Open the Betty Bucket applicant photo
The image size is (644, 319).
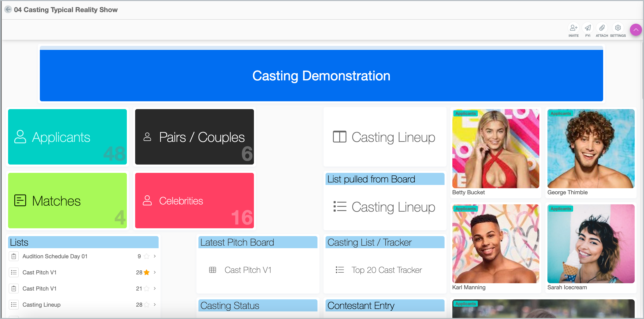point(495,149)
